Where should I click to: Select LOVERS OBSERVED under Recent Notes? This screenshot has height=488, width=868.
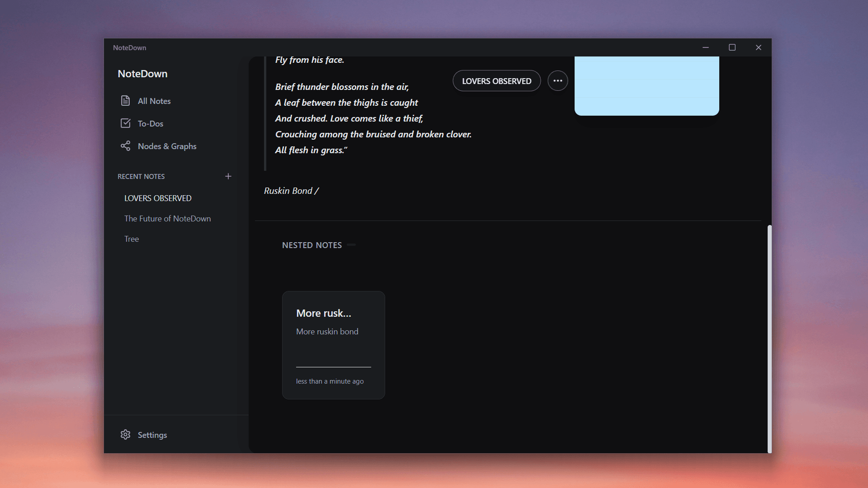coord(158,198)
